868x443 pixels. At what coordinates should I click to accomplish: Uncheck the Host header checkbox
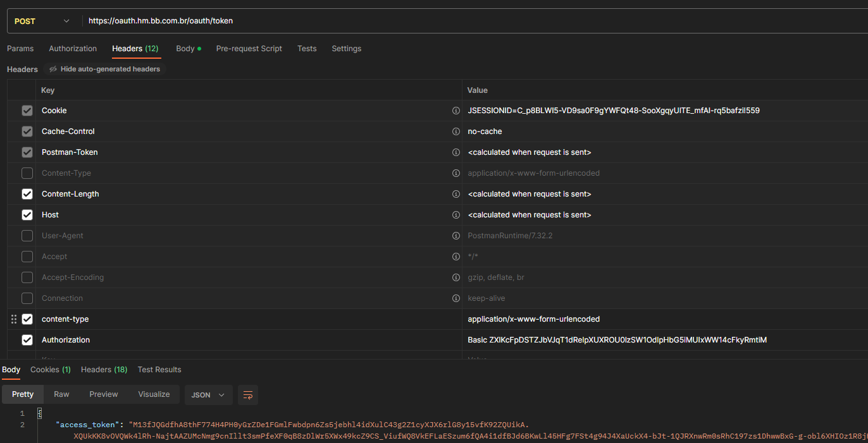click(27, 215)
